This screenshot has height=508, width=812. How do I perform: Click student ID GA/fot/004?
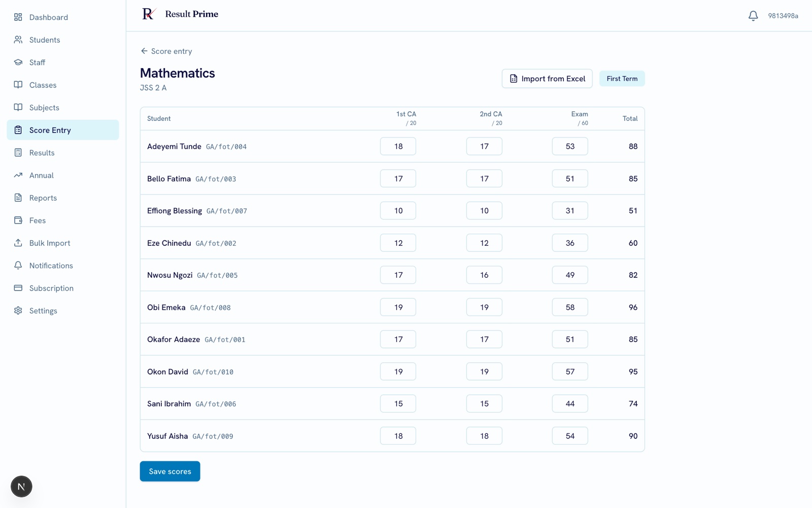(226, 147)
